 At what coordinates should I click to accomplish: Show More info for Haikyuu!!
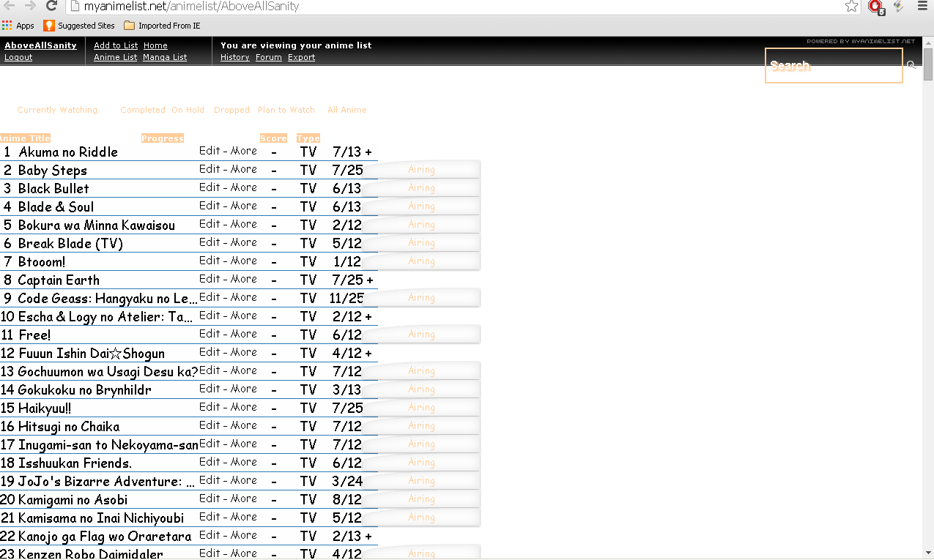(244, 407)
